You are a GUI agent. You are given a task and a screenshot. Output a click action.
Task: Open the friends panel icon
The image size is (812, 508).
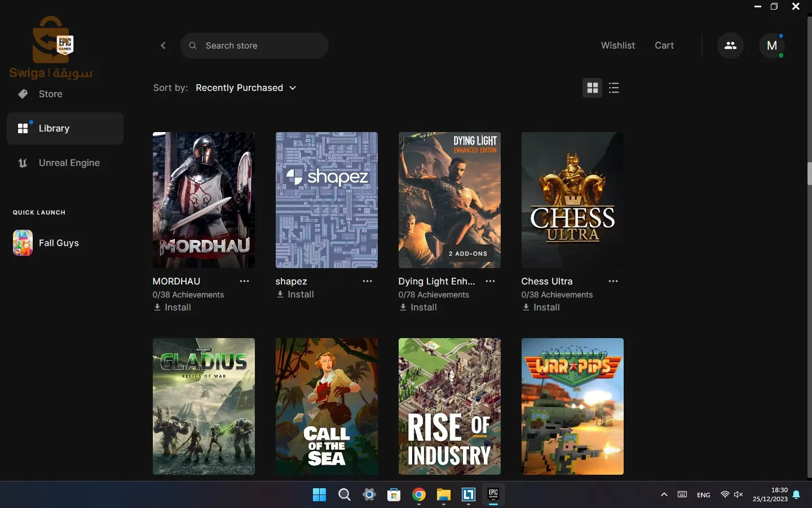tap(730, 45)
